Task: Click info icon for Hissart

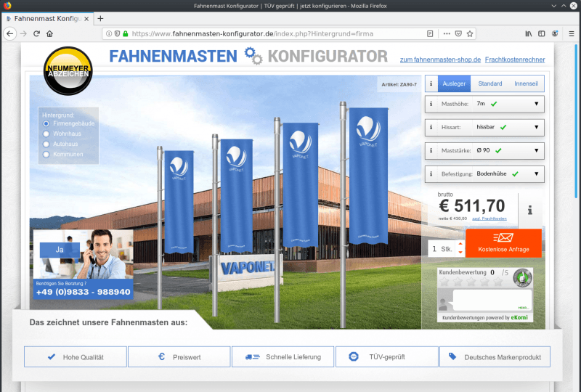Action: coord(431,127)
